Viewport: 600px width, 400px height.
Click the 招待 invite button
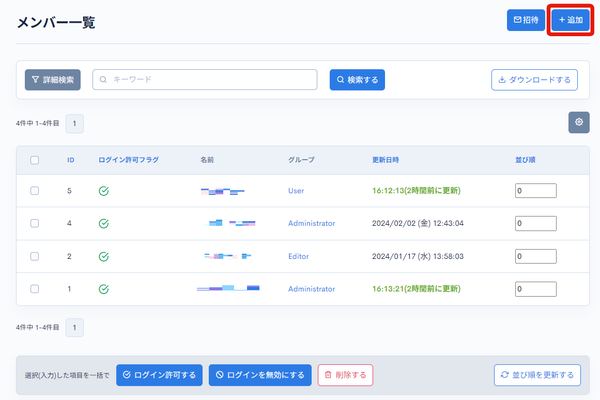tap(526, 20)
